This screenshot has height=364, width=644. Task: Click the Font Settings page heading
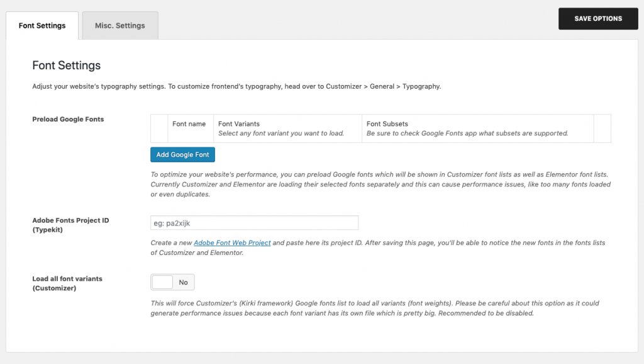66,65
